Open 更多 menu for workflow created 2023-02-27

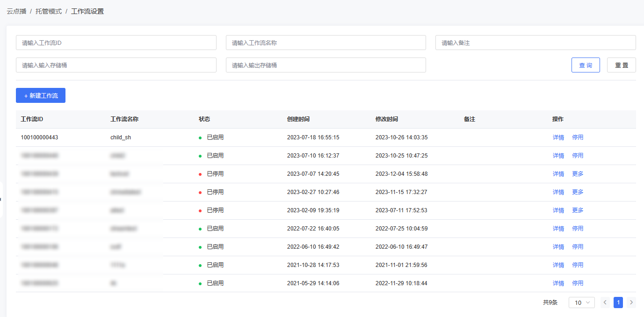coord(578,192)
